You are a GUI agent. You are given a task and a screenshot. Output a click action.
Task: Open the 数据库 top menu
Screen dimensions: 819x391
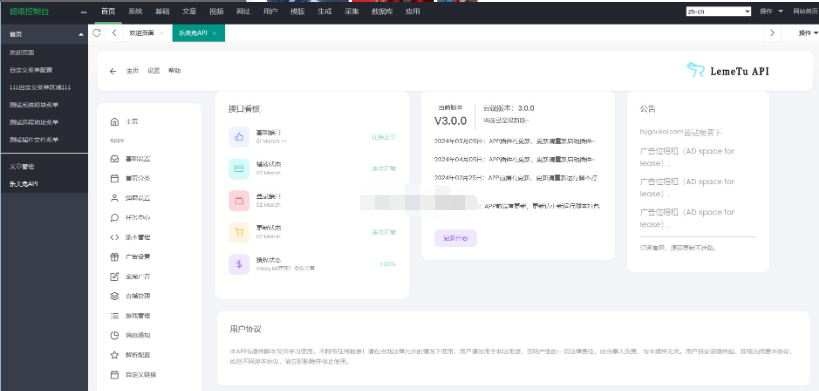[x=382, y=11]
